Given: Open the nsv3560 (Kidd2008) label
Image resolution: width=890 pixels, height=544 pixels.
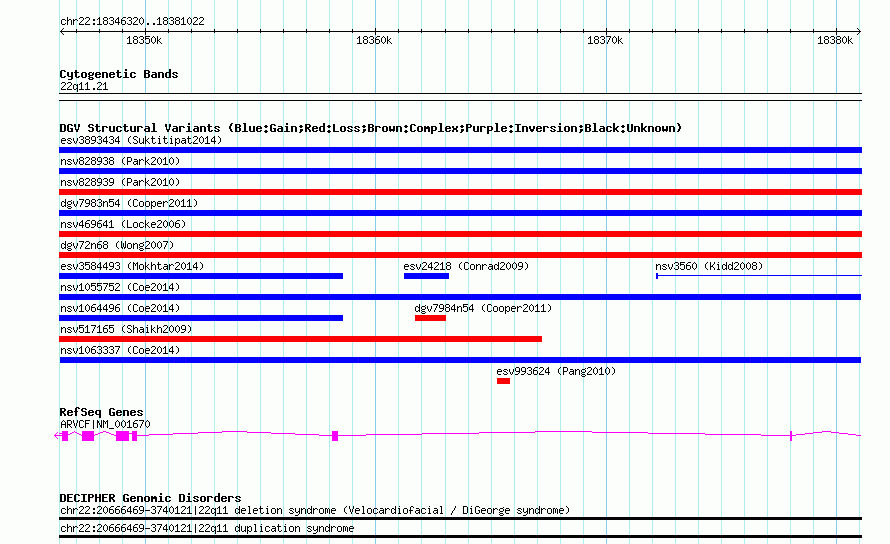Looking at the screenshot, I should pyautogui.click(x=709, y=266).
